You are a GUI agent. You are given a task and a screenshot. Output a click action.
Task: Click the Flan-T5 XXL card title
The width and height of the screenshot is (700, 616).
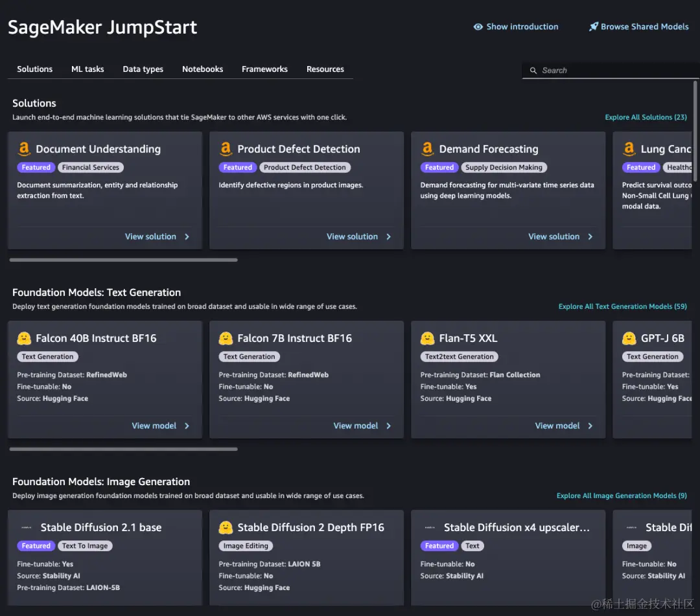click(x=469, y=338)
